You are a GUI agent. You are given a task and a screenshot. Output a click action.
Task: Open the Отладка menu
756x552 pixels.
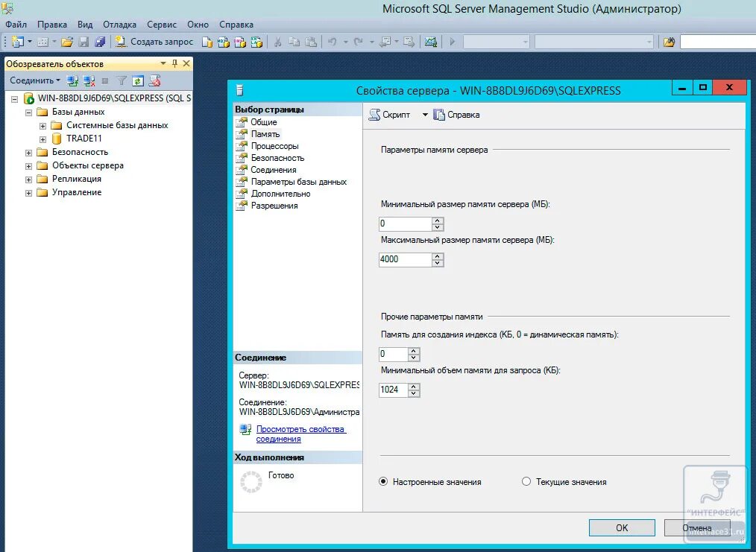click(x=119, y=25)
